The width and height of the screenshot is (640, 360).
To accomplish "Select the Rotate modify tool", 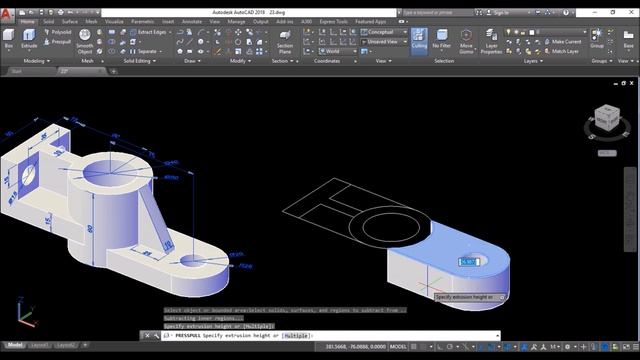I will tap(238, 42).
